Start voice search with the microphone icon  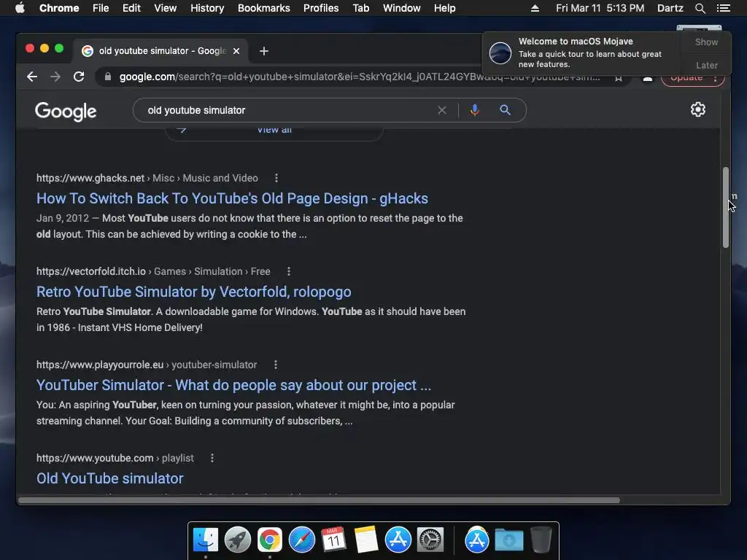474,111
